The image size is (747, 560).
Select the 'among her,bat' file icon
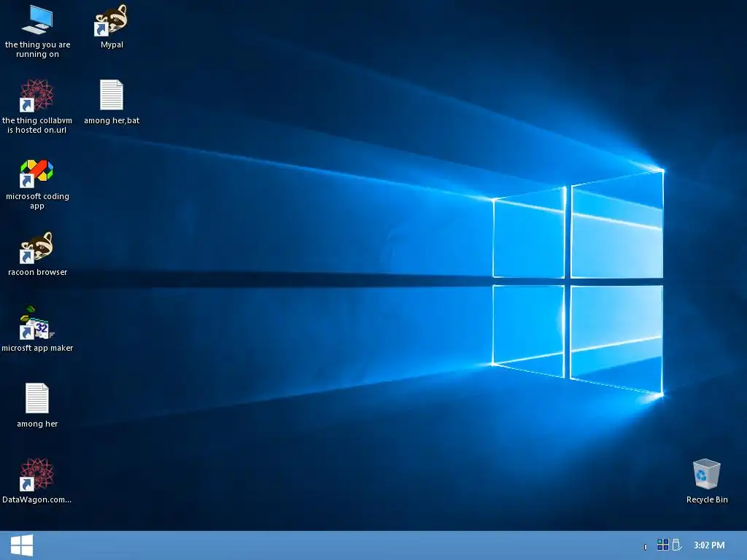coord(112,95)
